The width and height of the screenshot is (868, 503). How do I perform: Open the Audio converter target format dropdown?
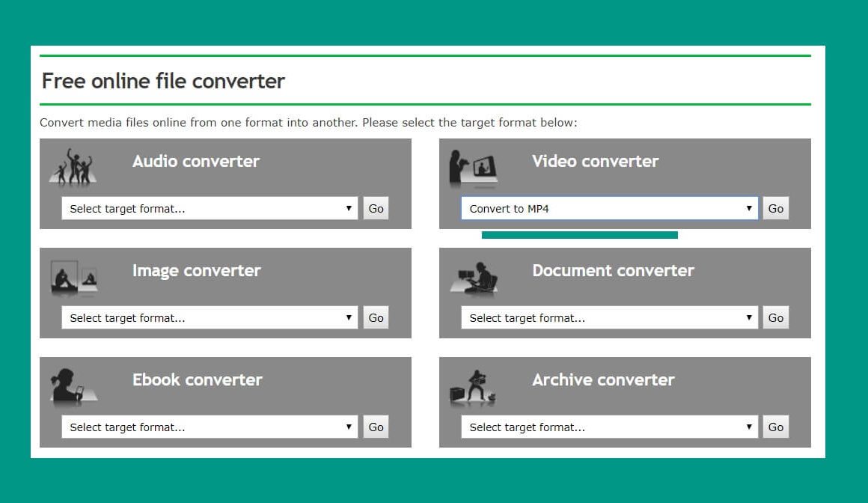tap(210, 208)
